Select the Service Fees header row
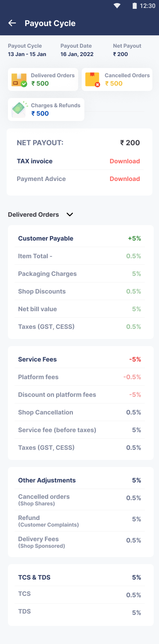159x644 pixels. tap(79, 359)
